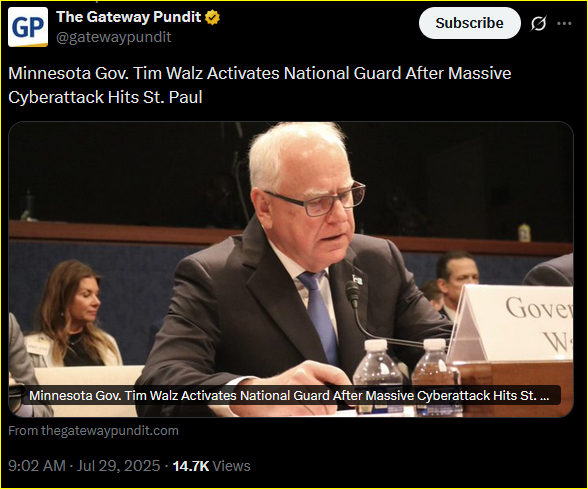The height and width of the screenshot is (489, 588).
Task: Click the tweet text about Tim Walz
Action: [x=260, y=85]
